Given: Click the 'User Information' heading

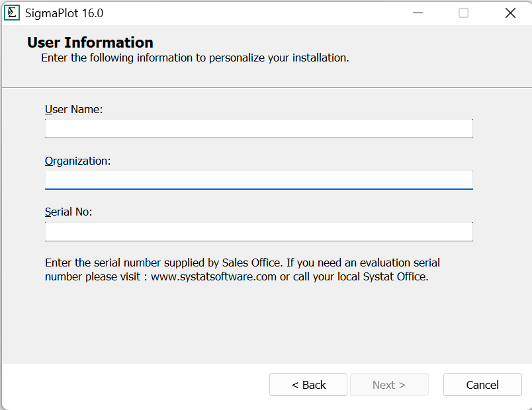Looking at the screenshot, I should [90, 42].
